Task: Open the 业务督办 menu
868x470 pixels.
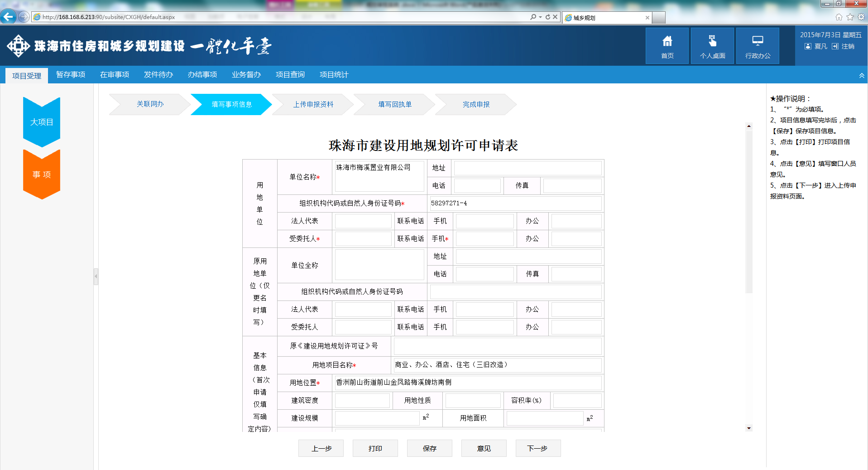Action: coord(246,75)
